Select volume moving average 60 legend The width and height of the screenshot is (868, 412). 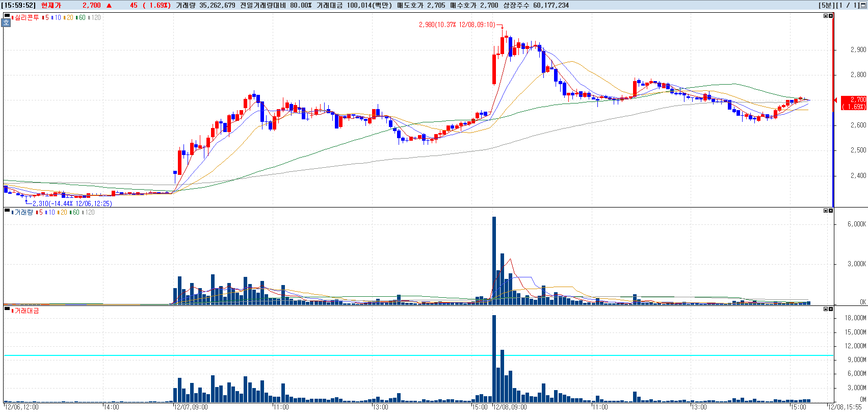tap(74, 212)
